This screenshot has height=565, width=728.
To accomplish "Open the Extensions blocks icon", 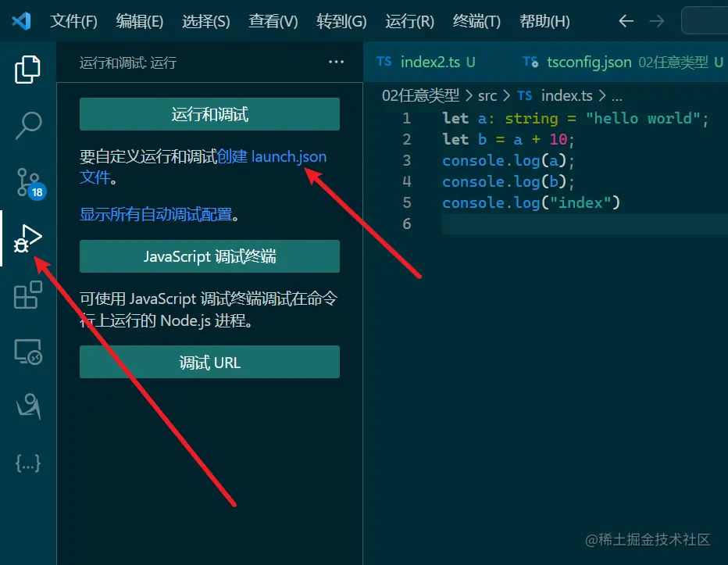I will tap(28, 295).
